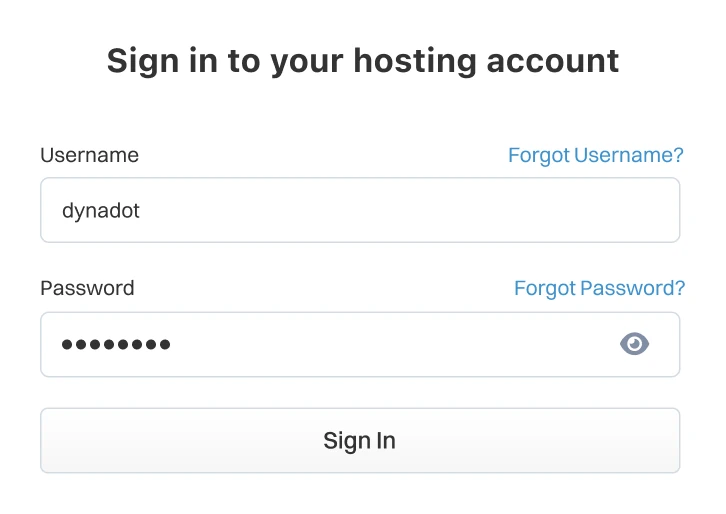Toggle password visibility with the eye icon

click(x=634, y=344)
